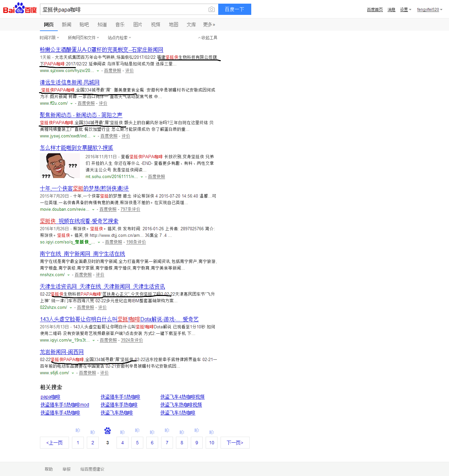Open related search papa咖啡
This screenshot has width=449, height=476.
click(x=51, y=397)
